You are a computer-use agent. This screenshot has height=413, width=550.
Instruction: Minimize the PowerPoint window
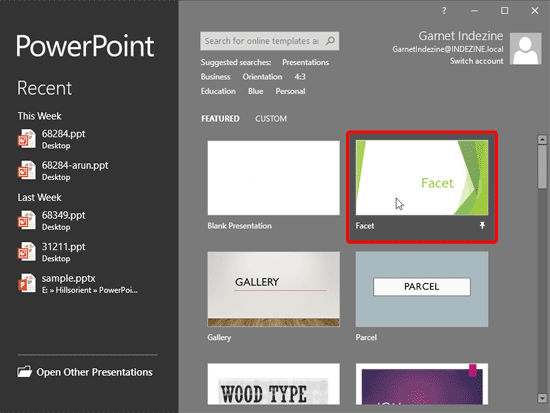(474, 11)
